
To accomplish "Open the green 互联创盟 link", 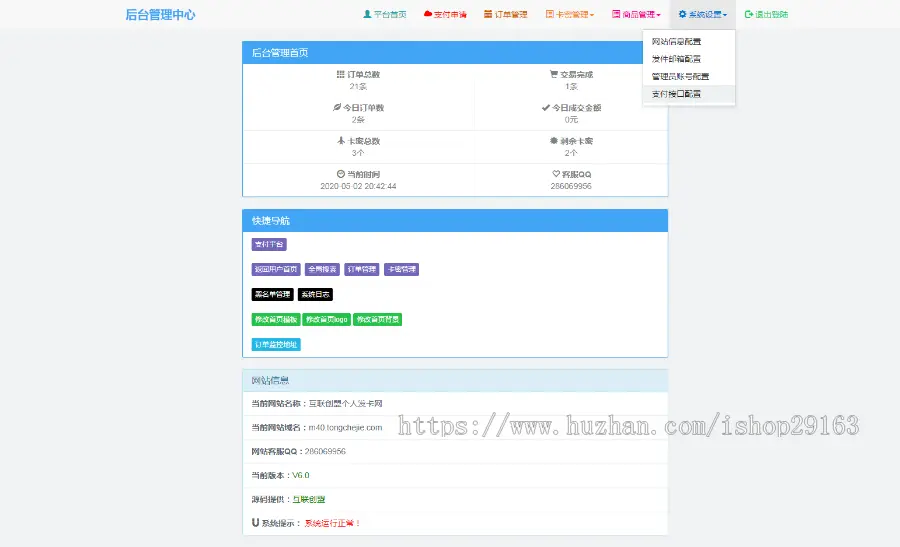I will pos(309,499).
